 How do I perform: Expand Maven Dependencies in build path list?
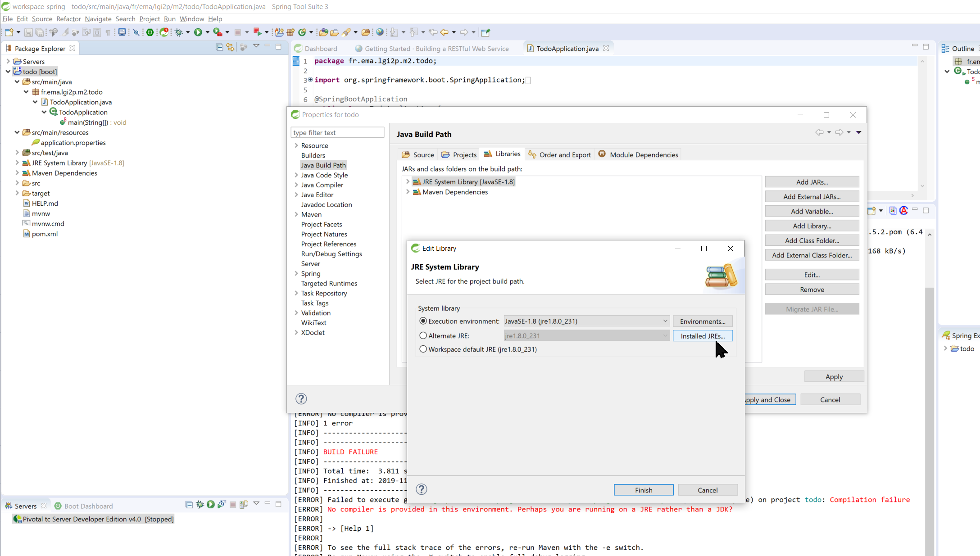pos(408,192)
